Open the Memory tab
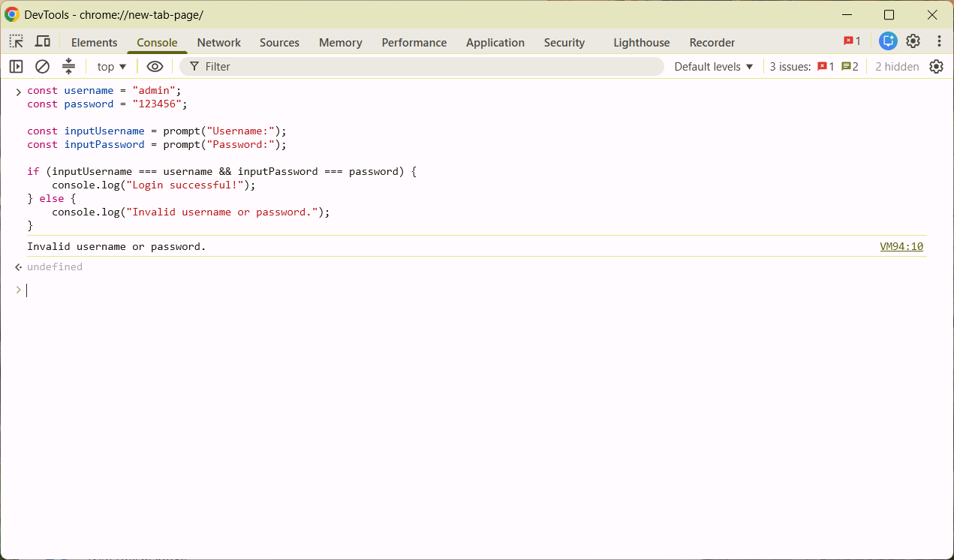Image resolution: width=954 pixels, height=560 pixels. pos(341,42)
